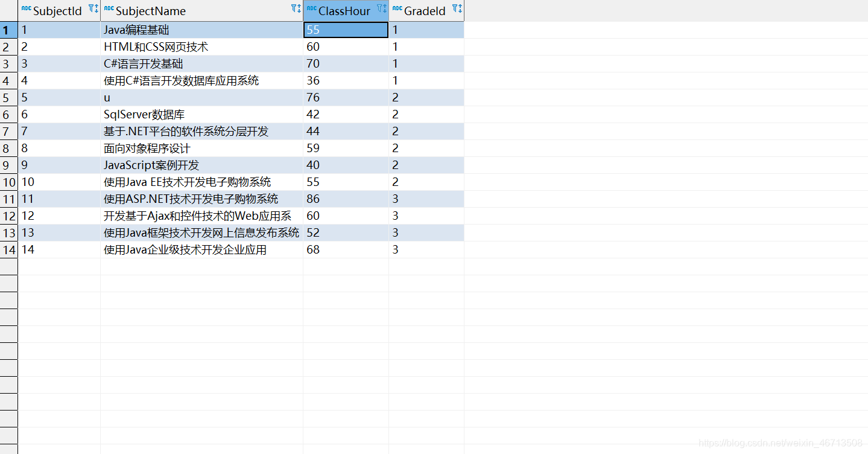Click the '使用ASP.NET技术开发电子购物系统' cell

tap(201, 199)
